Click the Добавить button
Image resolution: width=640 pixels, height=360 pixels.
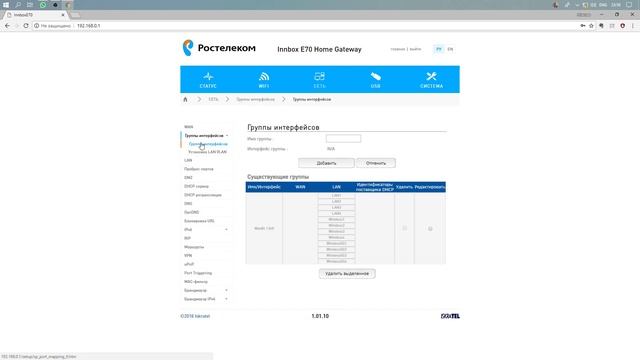327,163
